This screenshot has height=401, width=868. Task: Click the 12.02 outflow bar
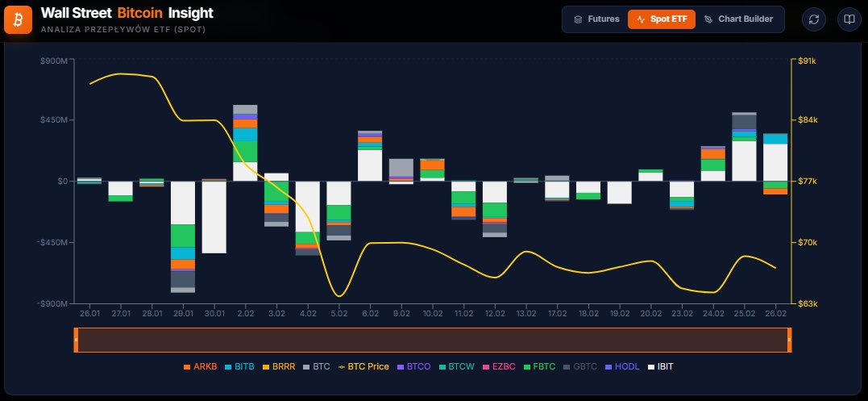click(x=495, y=209)
